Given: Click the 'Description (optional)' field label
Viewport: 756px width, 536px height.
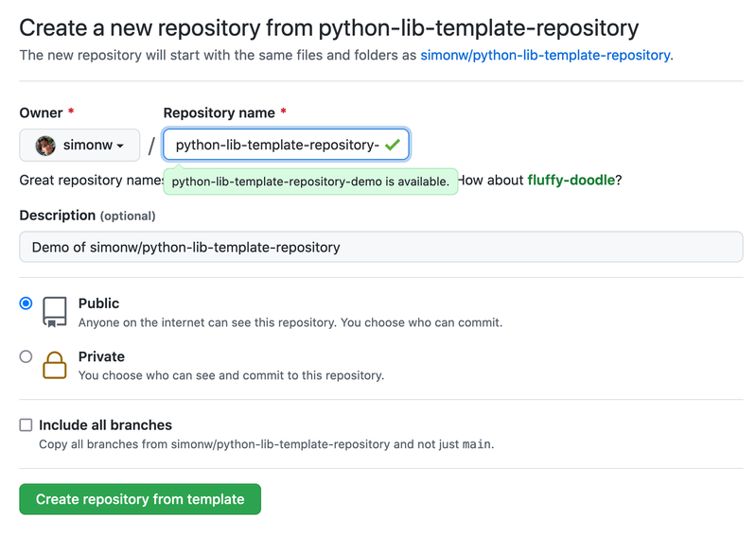Looking at the screenshot, I should coord(87,216).
